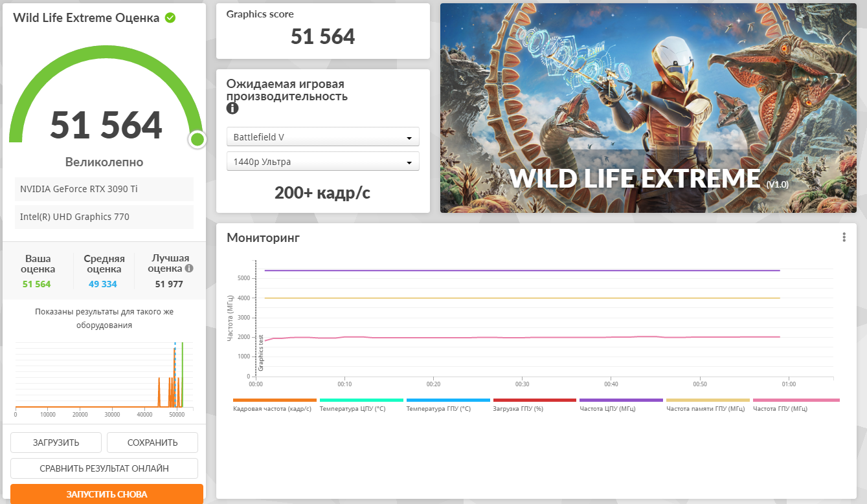Open the monitoring three-dot options menu
Screen dimensions: 867x504
coord(844,237)
